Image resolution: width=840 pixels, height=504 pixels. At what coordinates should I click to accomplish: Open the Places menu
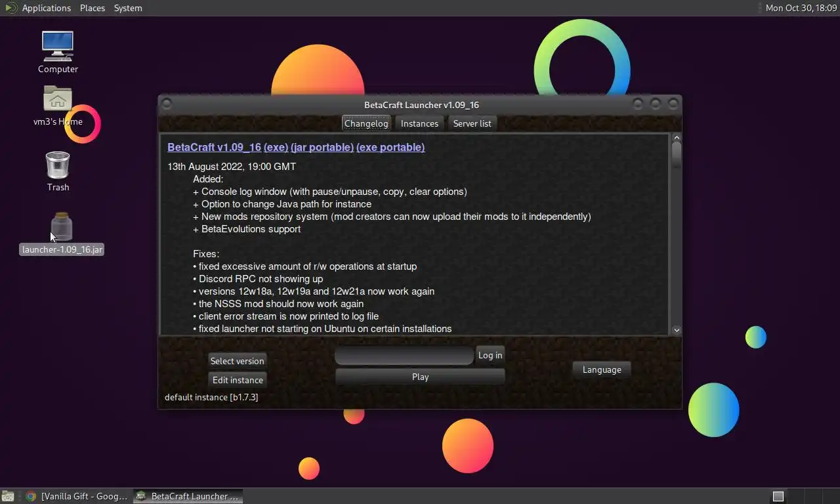93,8
